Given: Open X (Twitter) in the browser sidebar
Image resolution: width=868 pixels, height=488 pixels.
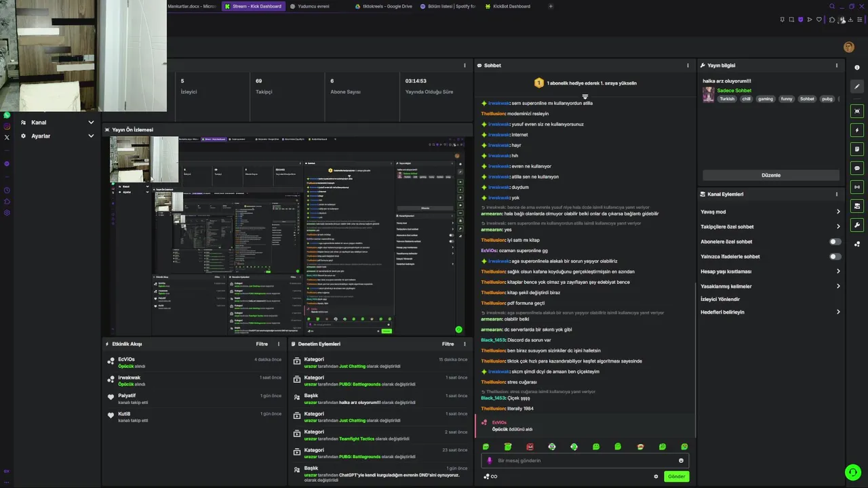Looking at the screenshot, I should coord(7,137).
